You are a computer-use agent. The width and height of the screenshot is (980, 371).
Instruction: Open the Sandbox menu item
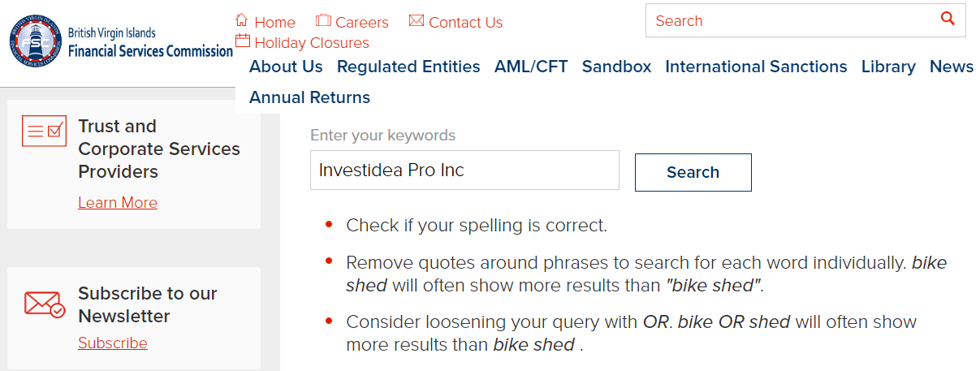tap(616, 67)
